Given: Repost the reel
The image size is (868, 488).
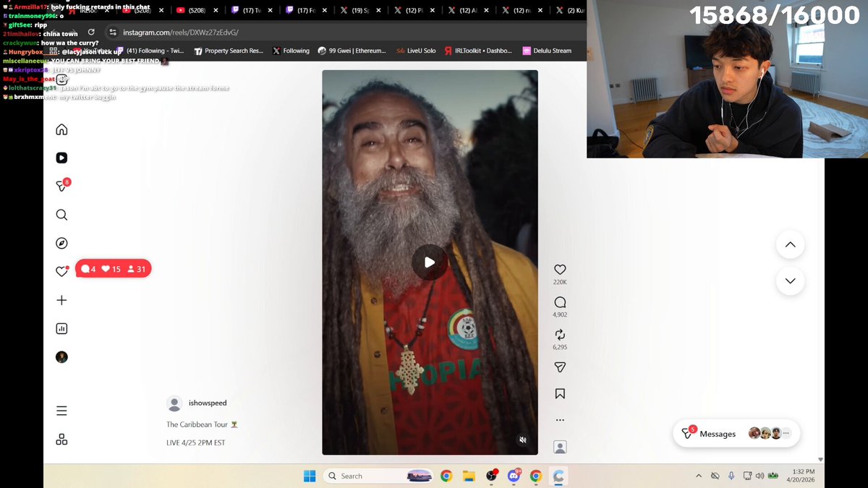Looking at the screenshot, I should (x=560, y=335).
